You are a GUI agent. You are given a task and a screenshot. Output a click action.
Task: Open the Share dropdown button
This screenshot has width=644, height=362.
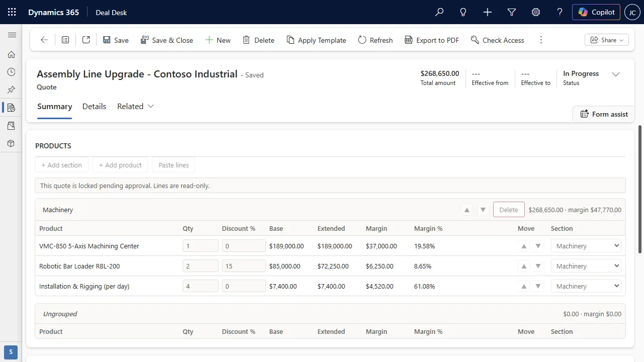point(607,40)
